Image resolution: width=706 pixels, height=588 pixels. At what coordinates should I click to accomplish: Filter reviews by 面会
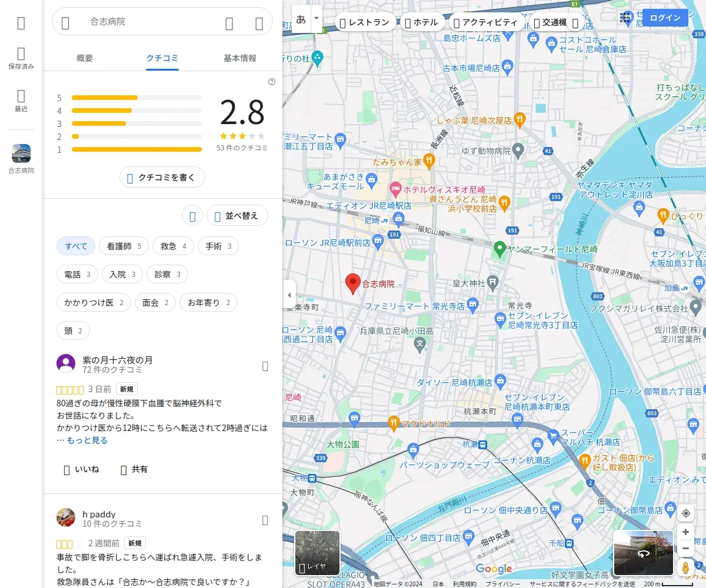[155, 302]
